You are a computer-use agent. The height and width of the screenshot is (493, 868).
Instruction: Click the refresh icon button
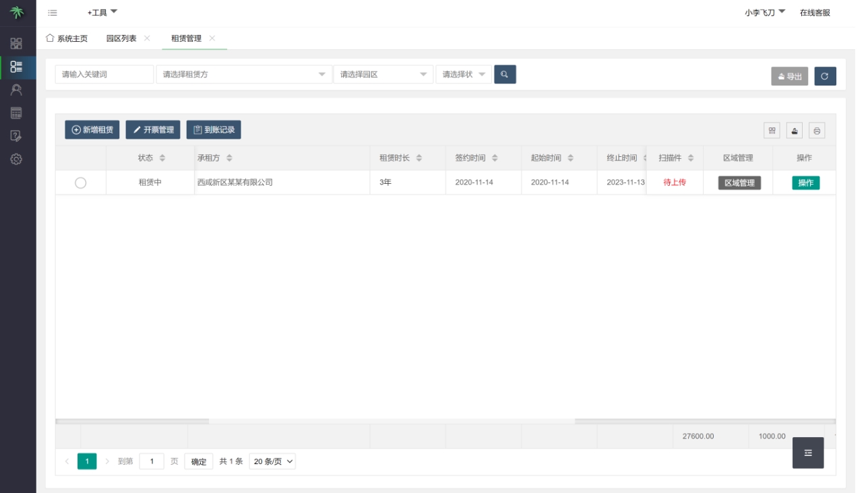pos(825,76)
